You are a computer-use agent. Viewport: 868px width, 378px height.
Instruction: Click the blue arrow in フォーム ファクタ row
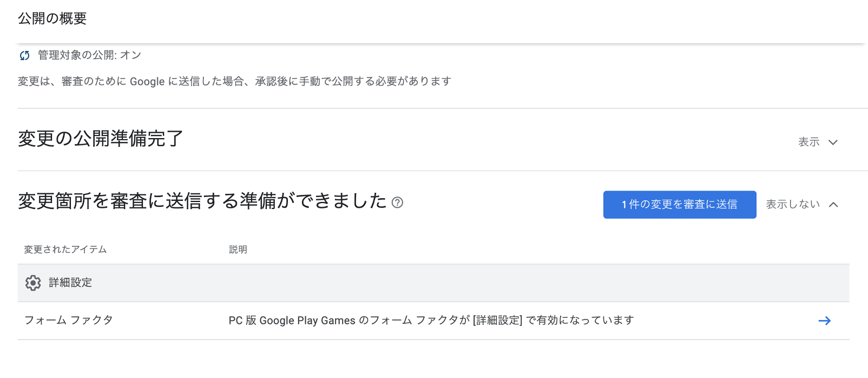(x=824, y=321)
